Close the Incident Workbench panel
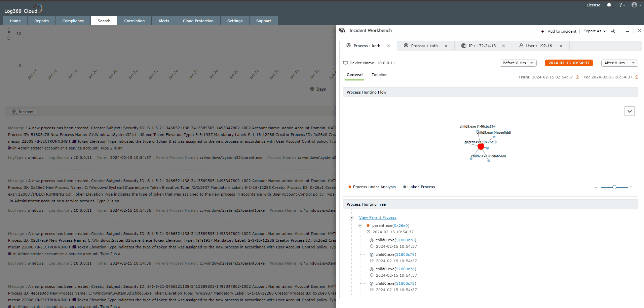The height and width of the screenshot is (308, 644). (639, 31)
